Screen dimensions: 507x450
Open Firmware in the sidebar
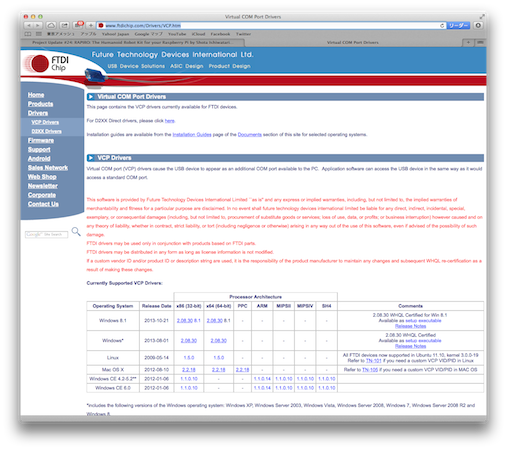coord(41,141)
